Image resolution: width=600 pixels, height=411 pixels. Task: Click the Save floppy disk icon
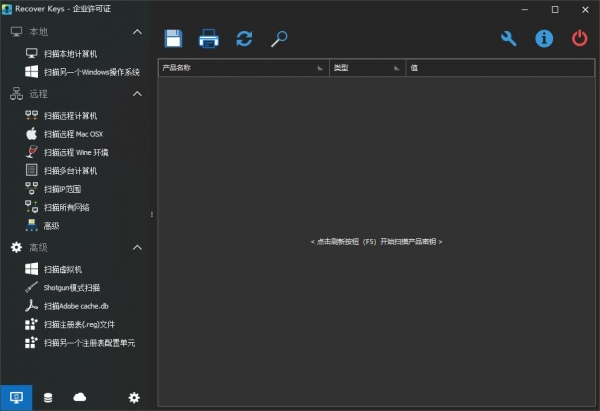(174, 39)
